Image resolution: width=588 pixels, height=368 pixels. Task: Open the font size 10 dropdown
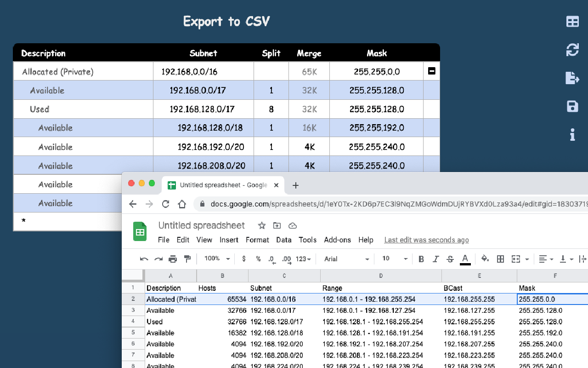pos(395,259)
